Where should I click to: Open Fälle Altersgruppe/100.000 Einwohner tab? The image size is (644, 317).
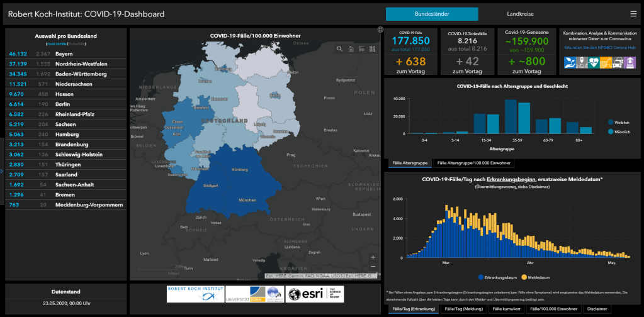[x=474, y=163]
